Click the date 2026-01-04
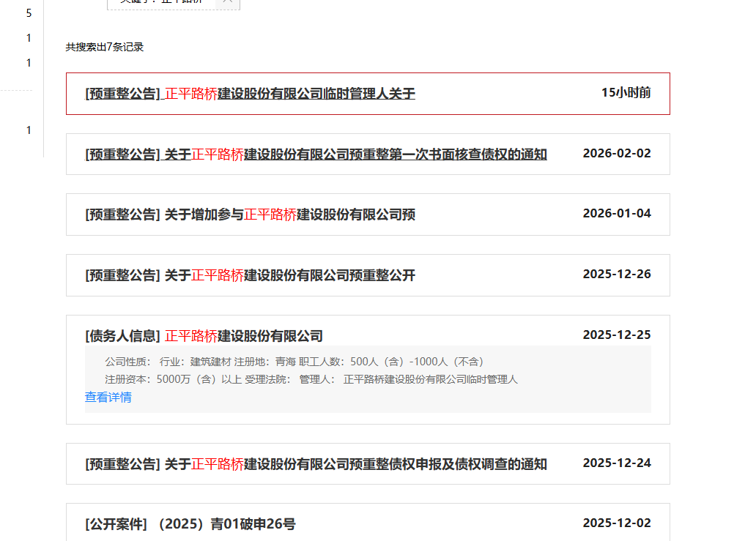The width and height of the screenshot is (756, 541). pos(617,214)
